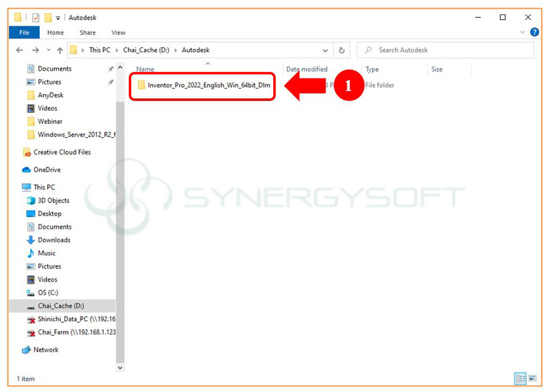The image size is (549, 392).
Task: Open the 3D Objects folder
Action: tap(53, 200)
